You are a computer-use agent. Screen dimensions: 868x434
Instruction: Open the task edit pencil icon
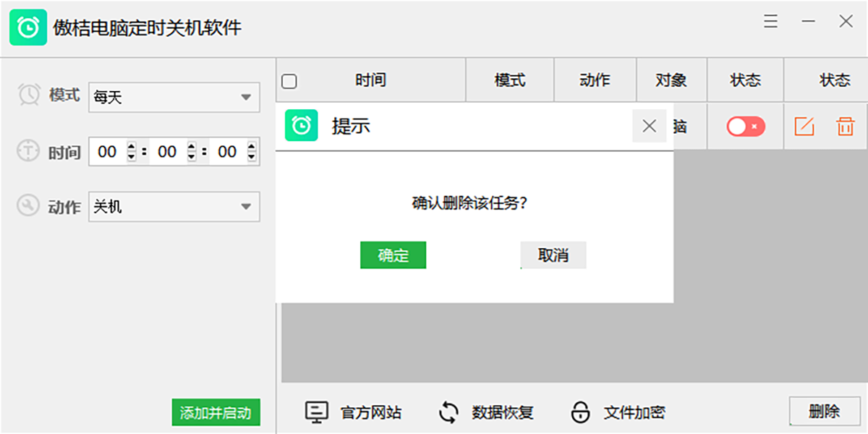805,126
